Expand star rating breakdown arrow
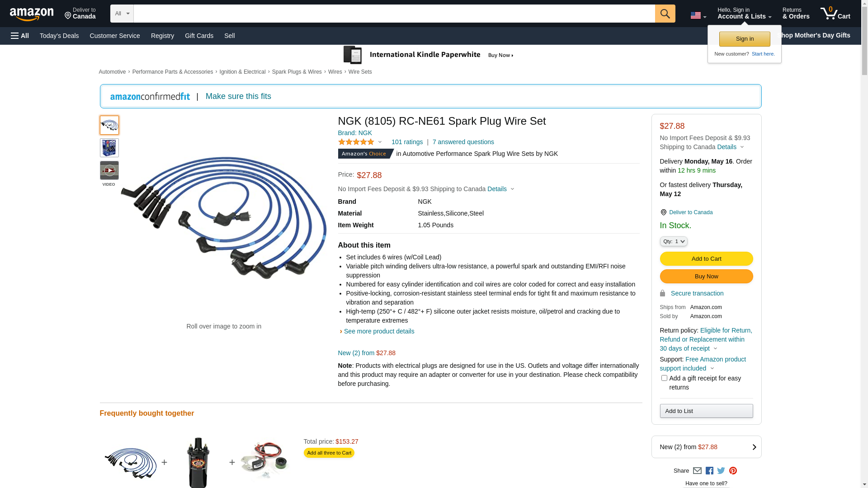Image resolution: width=868 pixels, height=488 pixels. pos(380,142)
